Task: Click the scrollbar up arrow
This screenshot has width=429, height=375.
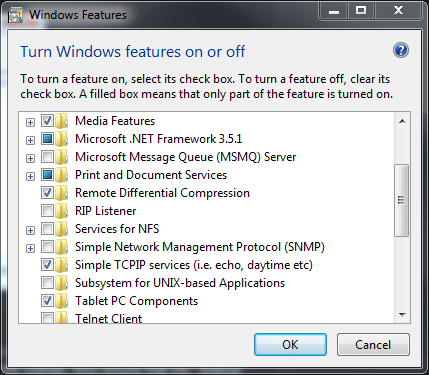Action: click(x=402, y=121)
